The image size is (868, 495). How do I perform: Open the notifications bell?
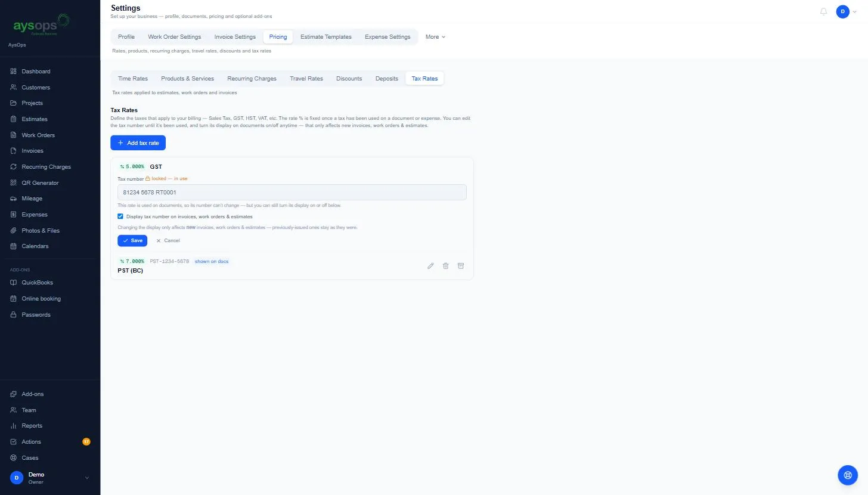point(824,11)
